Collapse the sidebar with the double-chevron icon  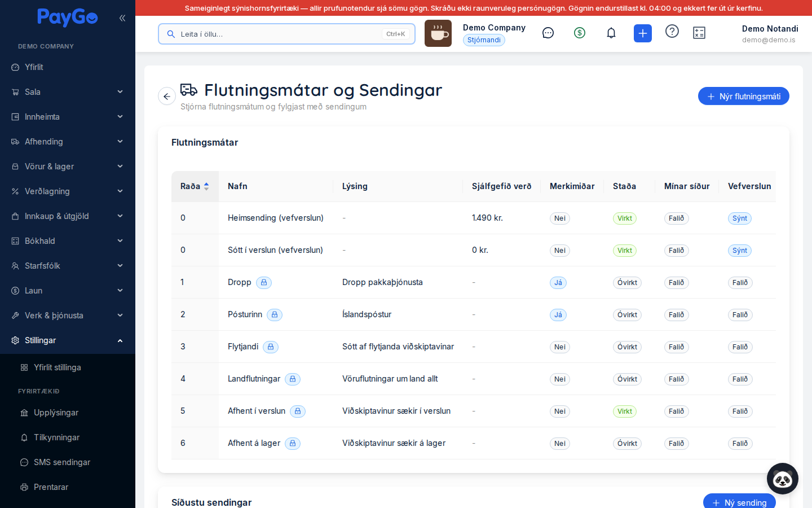coord(122,18)
